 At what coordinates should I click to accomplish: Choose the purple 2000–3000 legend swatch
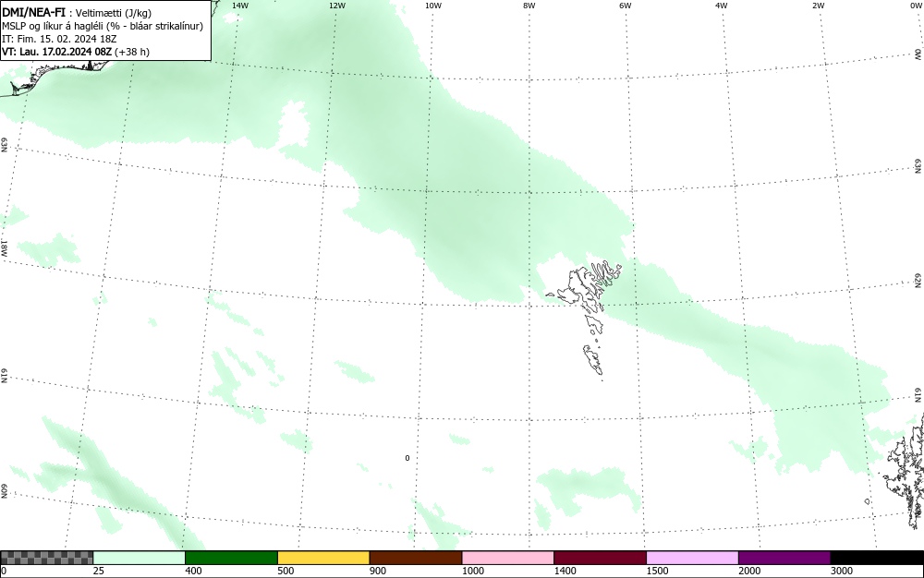click(784, 558)
